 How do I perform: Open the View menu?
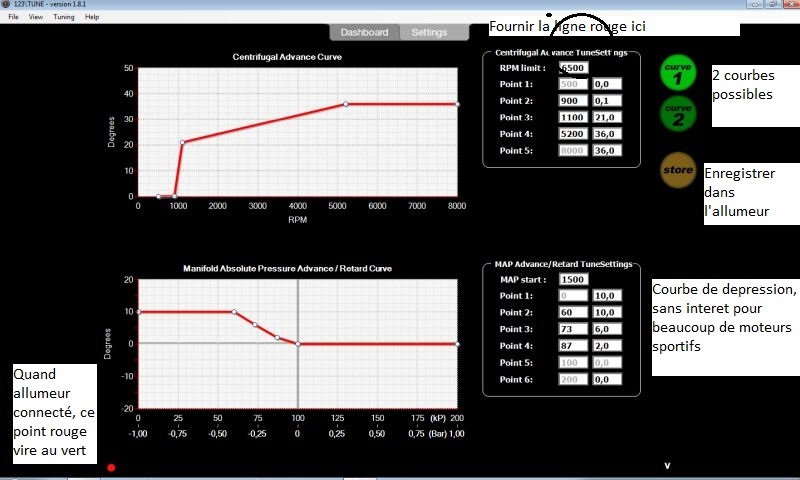(36, 17)
